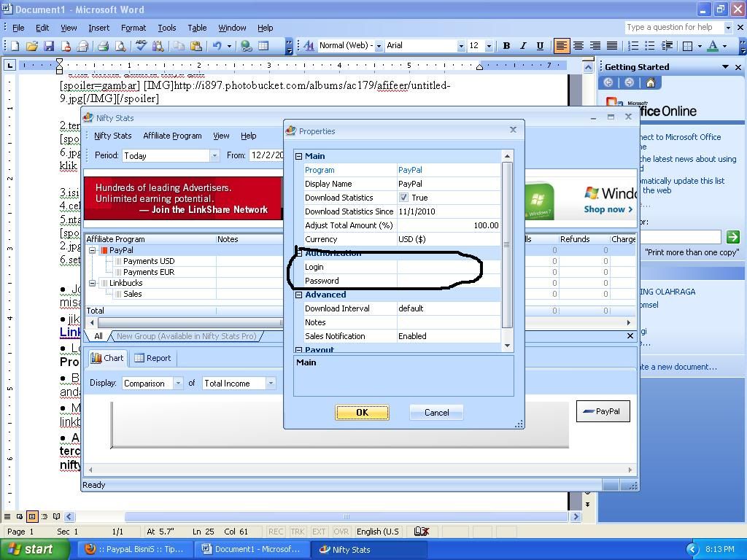Screen dimensions: 747x560
Task: Switch to Word Normal view at bottom left
Action: coord(7,517)
